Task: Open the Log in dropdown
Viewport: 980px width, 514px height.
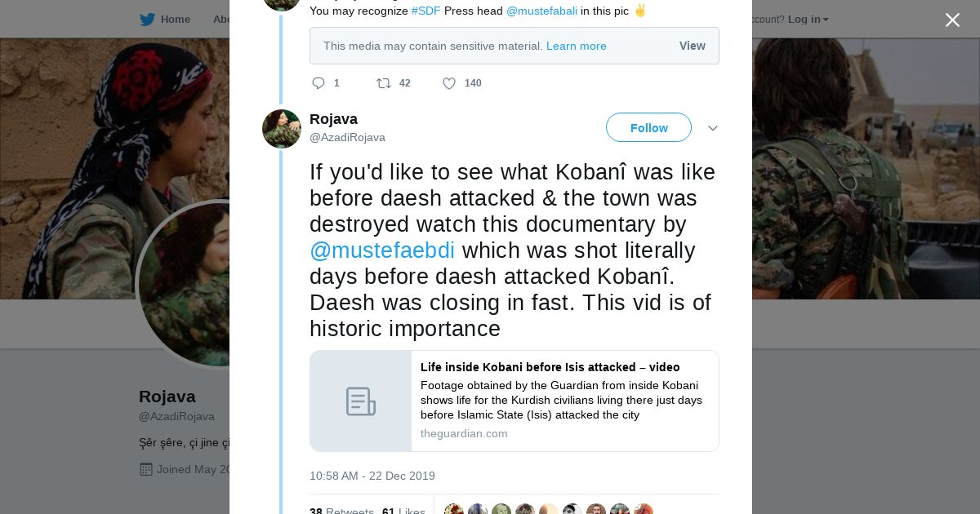Action: tap(808, 20)
